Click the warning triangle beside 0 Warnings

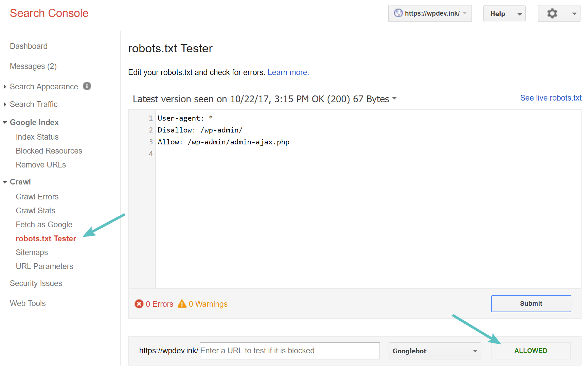pyautogui.click(x=182, y=304)
